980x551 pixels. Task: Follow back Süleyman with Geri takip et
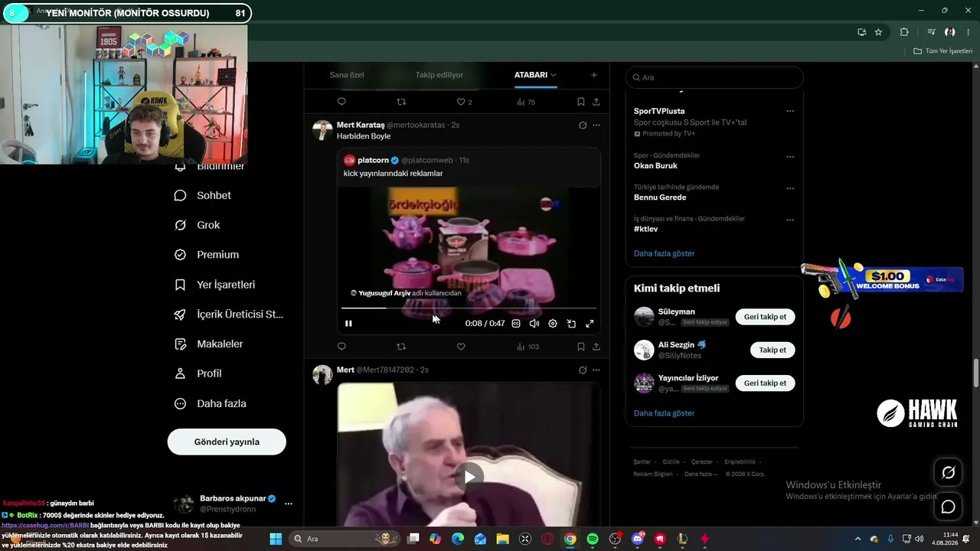pos(765,317)
